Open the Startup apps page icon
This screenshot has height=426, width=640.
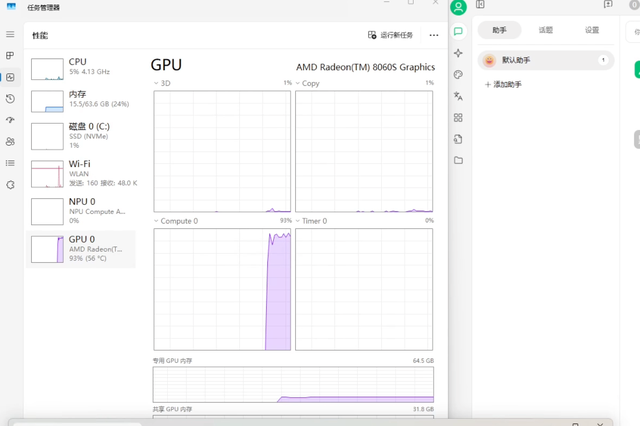point(10,120)
